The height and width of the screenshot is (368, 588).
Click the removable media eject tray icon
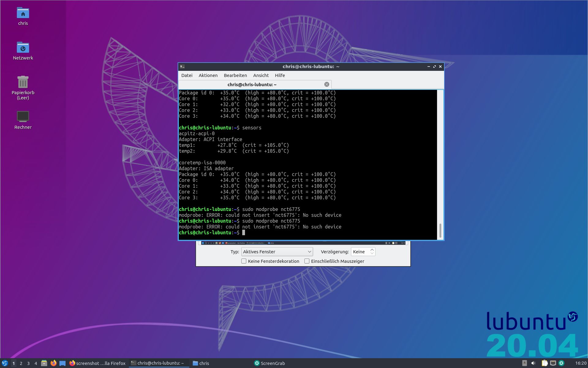pyautogui.click(x=524, y=363)
